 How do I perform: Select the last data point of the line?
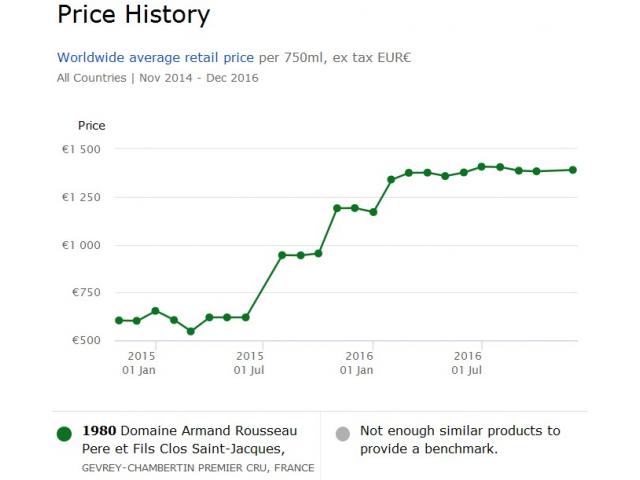[573, 170]
